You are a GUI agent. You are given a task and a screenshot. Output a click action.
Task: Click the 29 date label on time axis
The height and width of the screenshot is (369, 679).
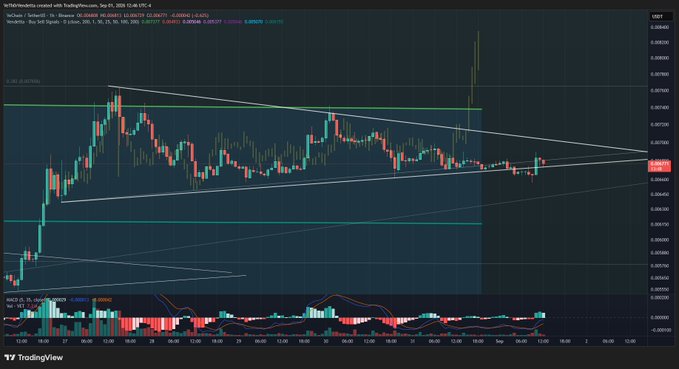[x=239, y=341]
